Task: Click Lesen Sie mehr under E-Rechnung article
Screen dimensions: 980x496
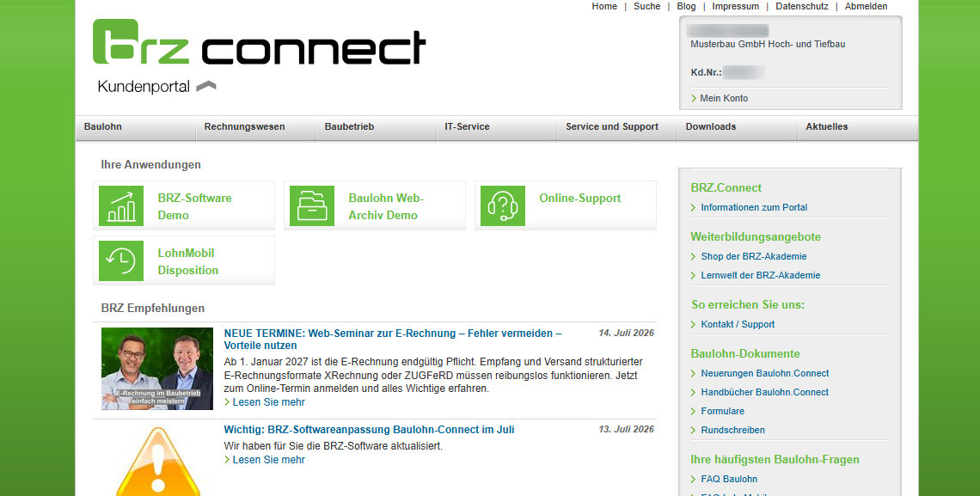Action: (269, 402)
